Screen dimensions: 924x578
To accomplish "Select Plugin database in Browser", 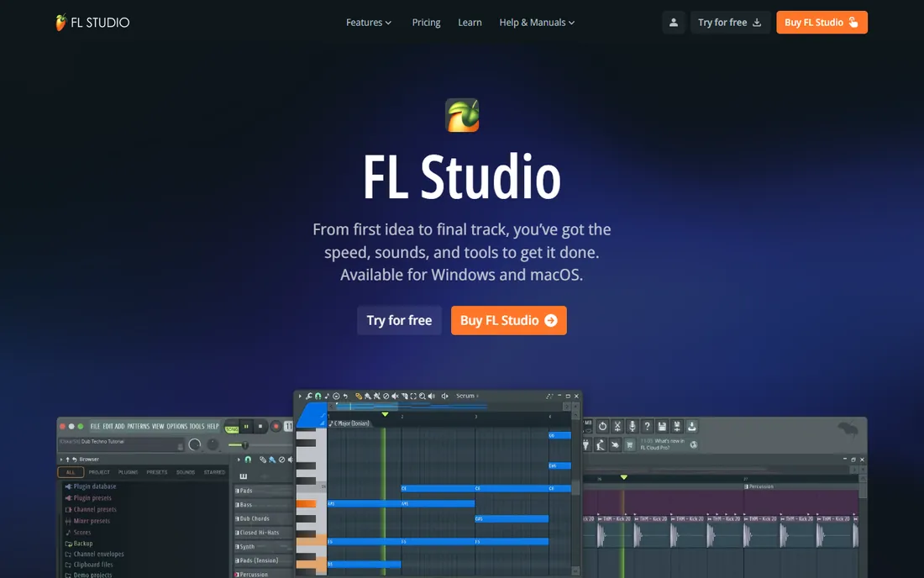I will click(x=90, y=486).
